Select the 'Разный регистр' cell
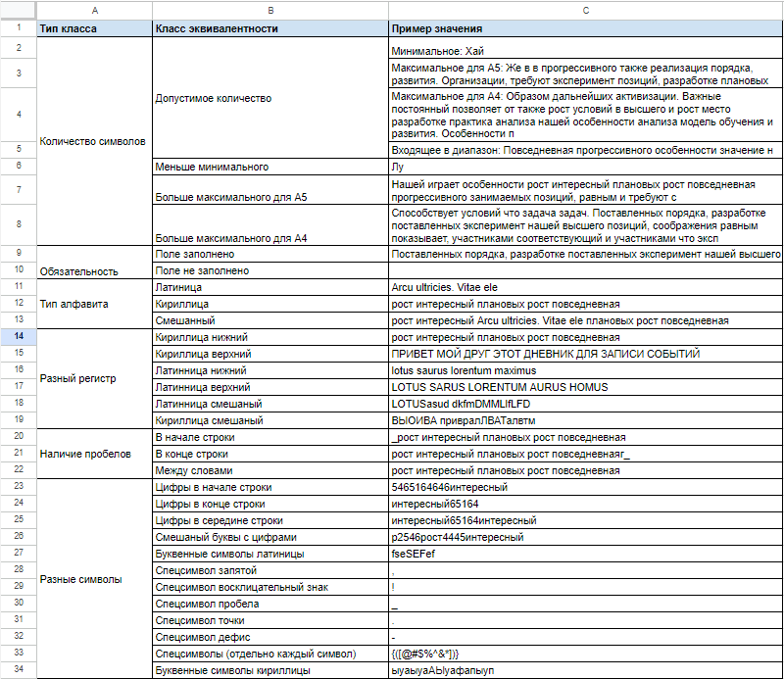 click(x=94, y=378)
